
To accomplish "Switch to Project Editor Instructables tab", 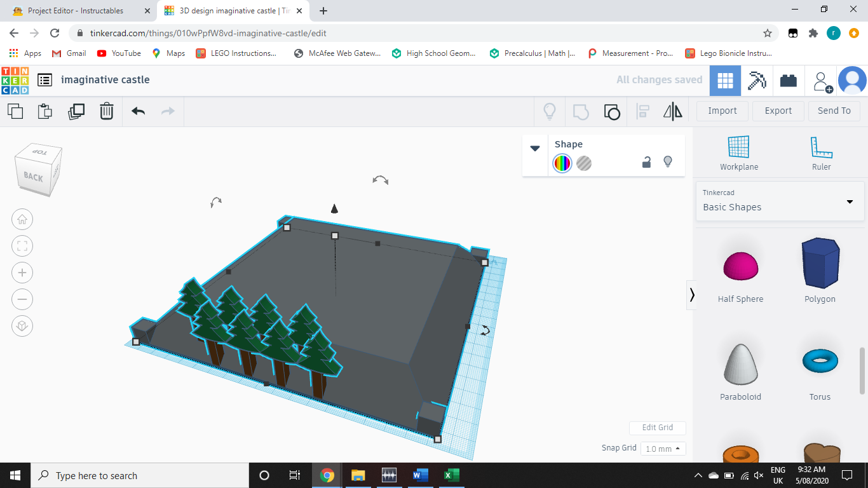I will point(82,11).
